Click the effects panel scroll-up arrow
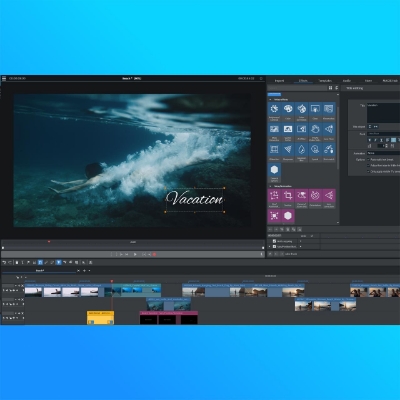 pos(338,95)
